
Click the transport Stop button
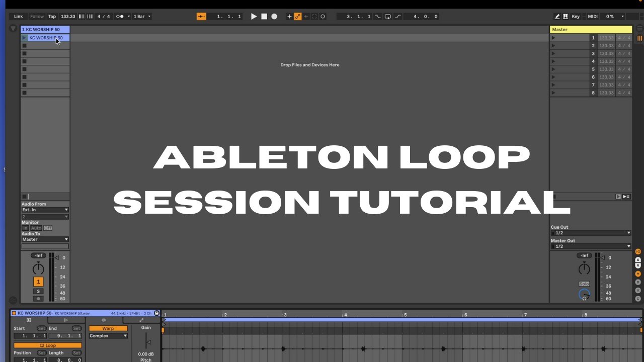264,17
